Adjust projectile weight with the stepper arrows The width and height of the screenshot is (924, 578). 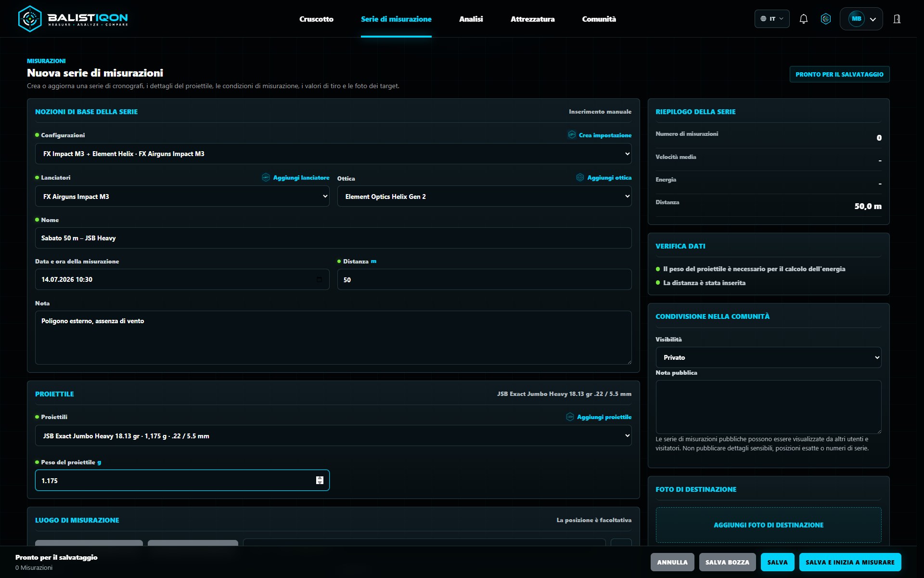point(320,480)
